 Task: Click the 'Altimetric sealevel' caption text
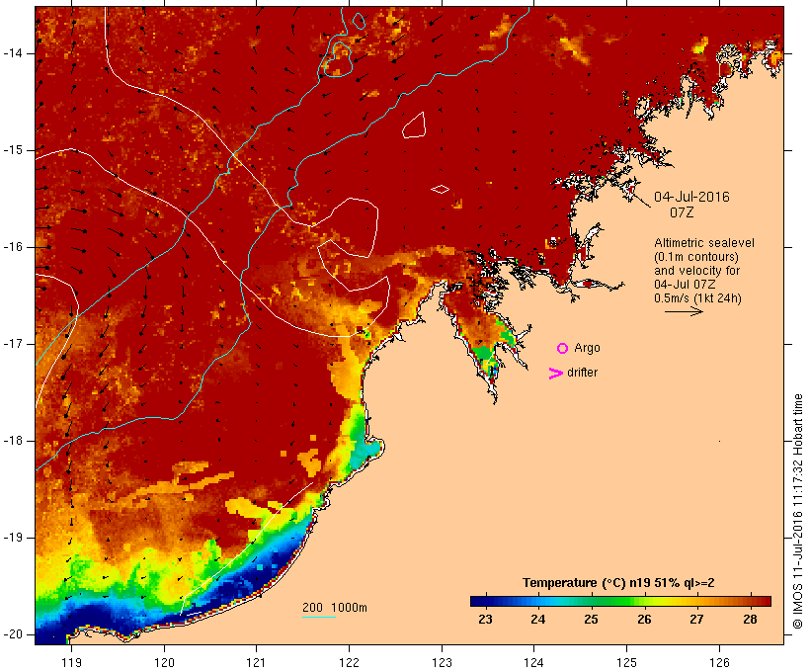(x=704, y=243)
